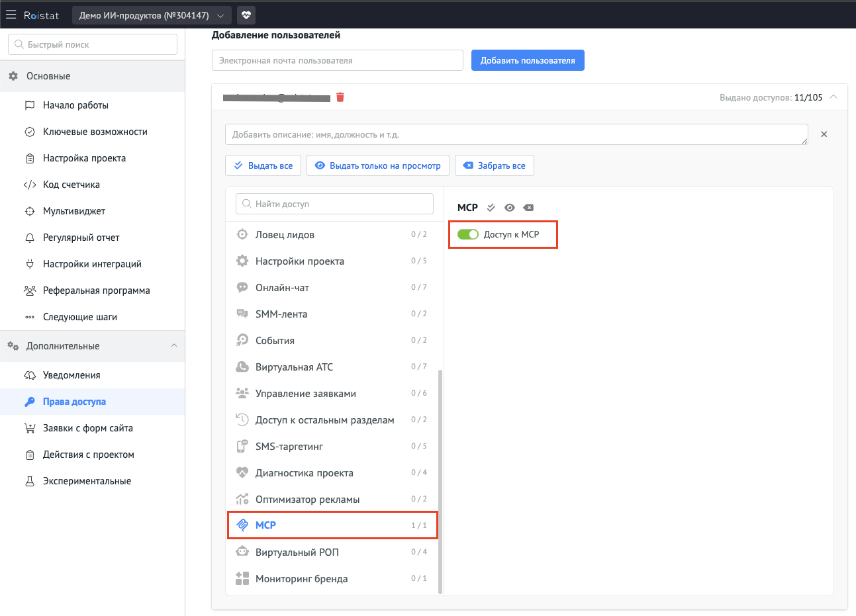
Task: Click the heart health-status icon in header
Action: pyautogui.click(x=246, y=15)
